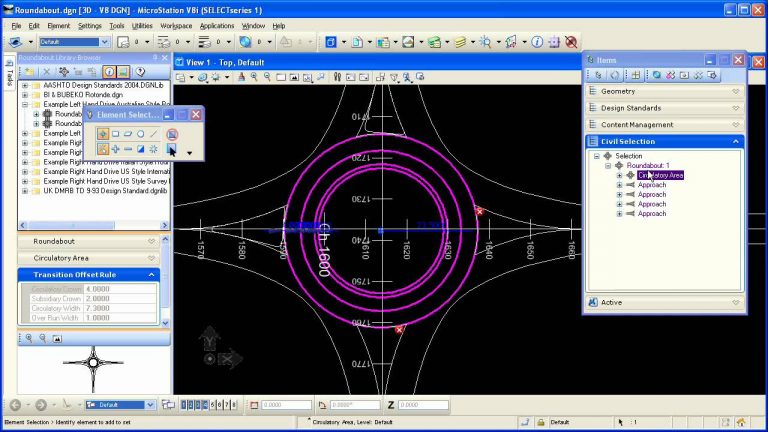Collapse the Roundabout: 1 tree node
The image size is (768, 432).
pyautogui.click(x=608, y=165)
